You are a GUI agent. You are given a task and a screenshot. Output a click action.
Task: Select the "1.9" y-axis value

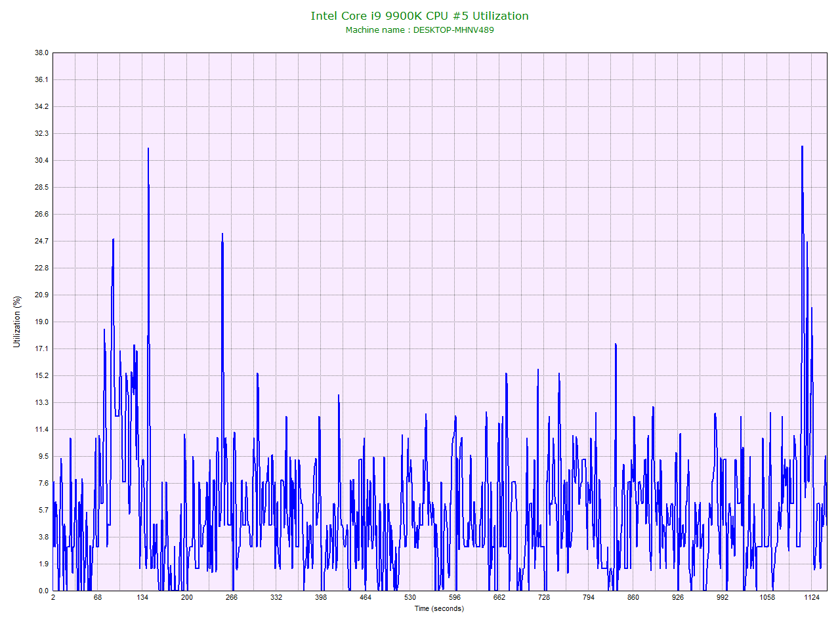tap(43, 564)
